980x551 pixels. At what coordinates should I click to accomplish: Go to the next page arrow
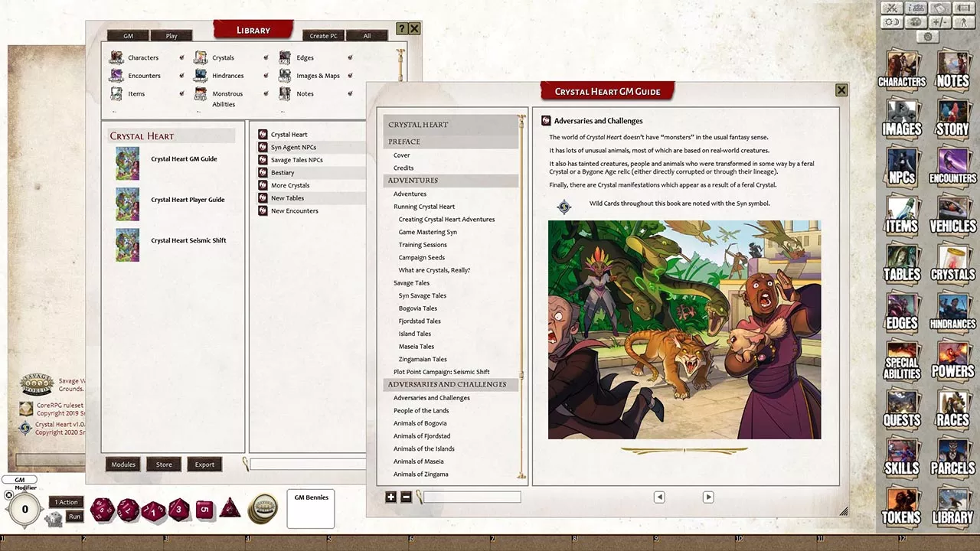point(708,497)
